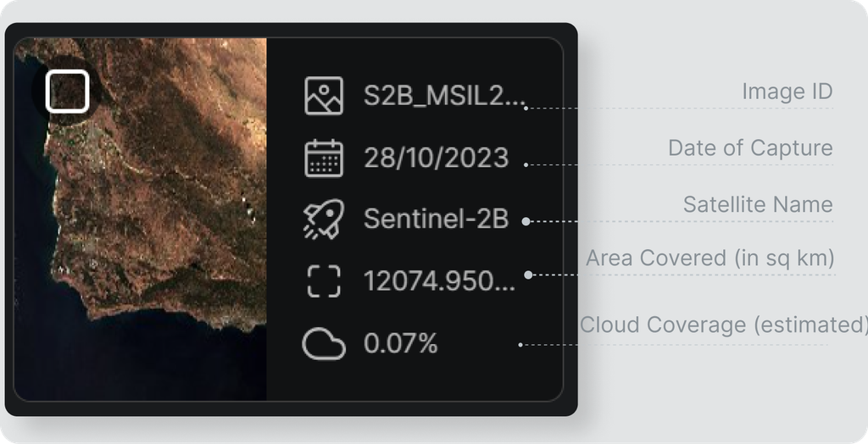
Task: Click the Cloud Coverage (estimated) label
Action: (x=724, y=325)
